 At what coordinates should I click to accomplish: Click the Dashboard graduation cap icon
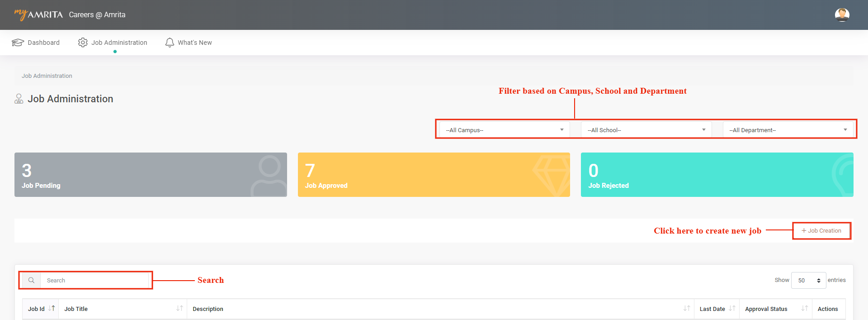tap(18, 43)
